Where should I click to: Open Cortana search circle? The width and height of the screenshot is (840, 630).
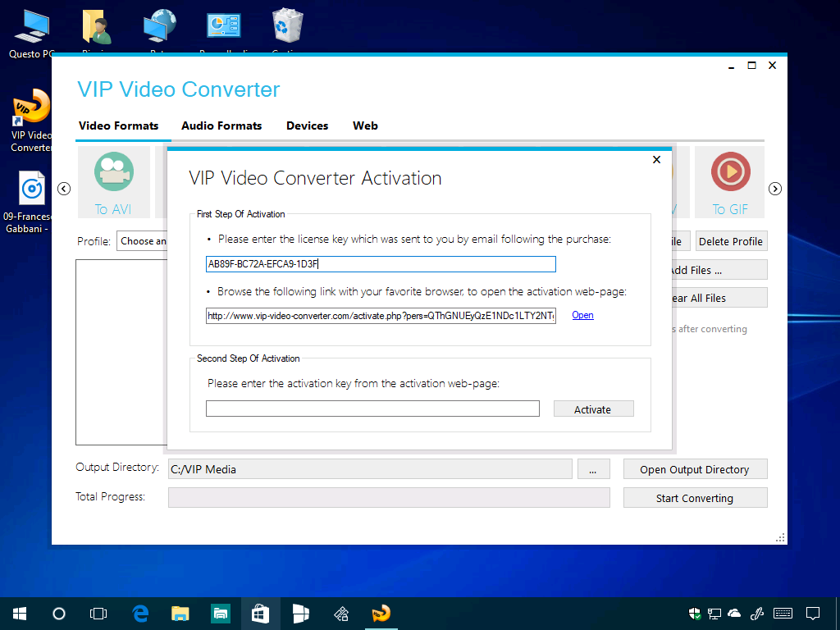coord(59,614)
